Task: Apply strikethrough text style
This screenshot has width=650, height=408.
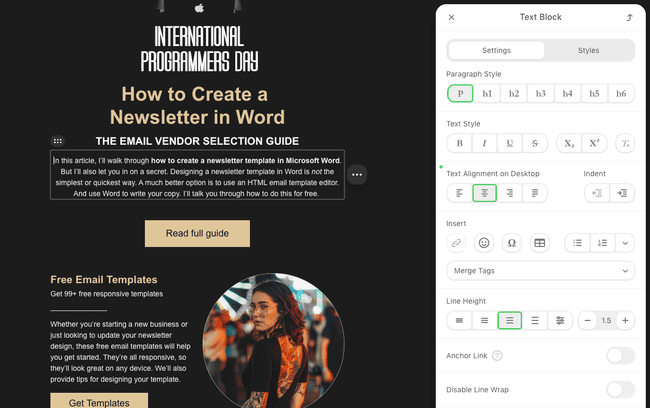Action: click(x=536, y=143)
